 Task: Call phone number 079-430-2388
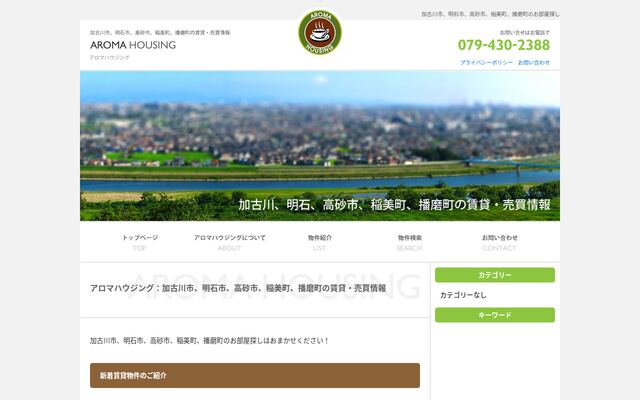pos(504,45)
